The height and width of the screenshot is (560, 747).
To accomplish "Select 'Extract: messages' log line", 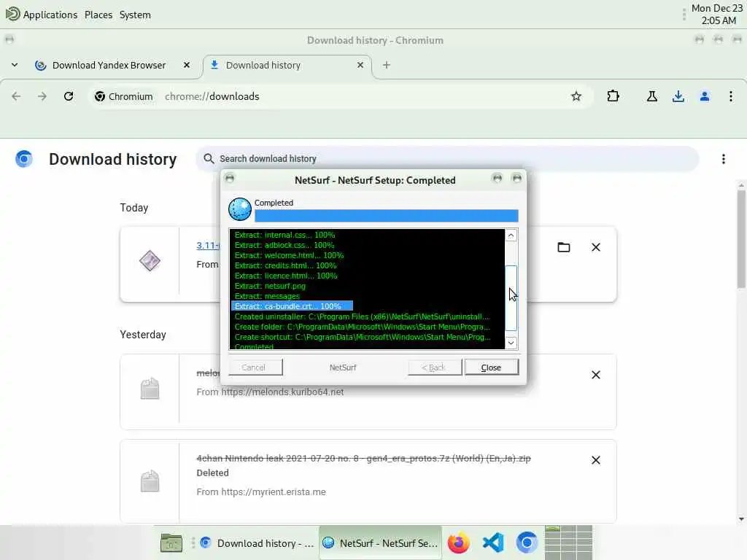I will 267,296.
